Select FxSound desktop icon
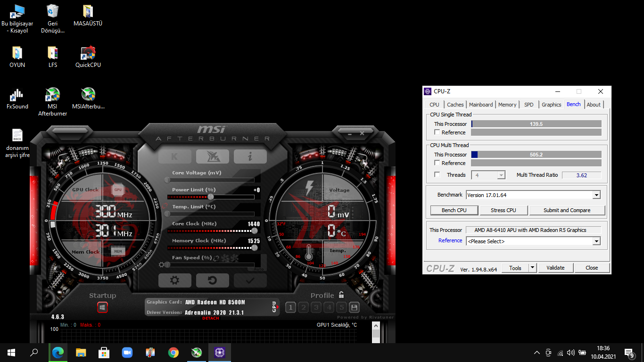Viewport: 644px width, 362px height. pos(17,99)
